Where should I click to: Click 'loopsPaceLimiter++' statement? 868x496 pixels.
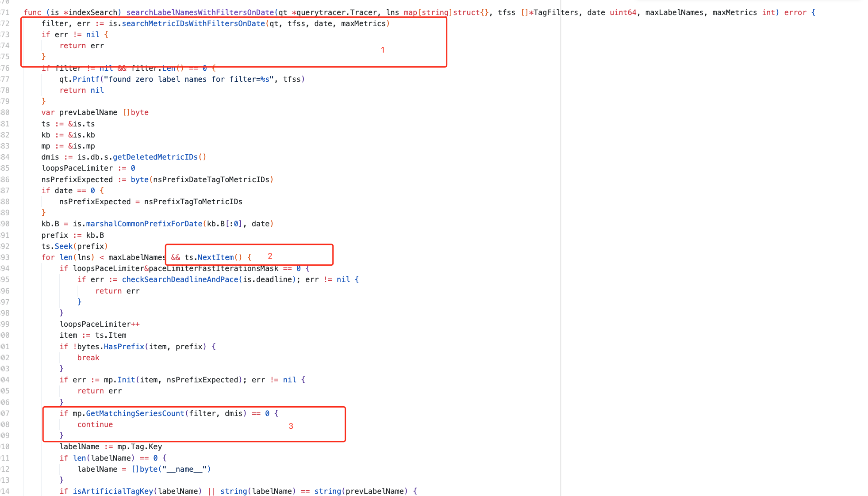click(x=100, y=324)
